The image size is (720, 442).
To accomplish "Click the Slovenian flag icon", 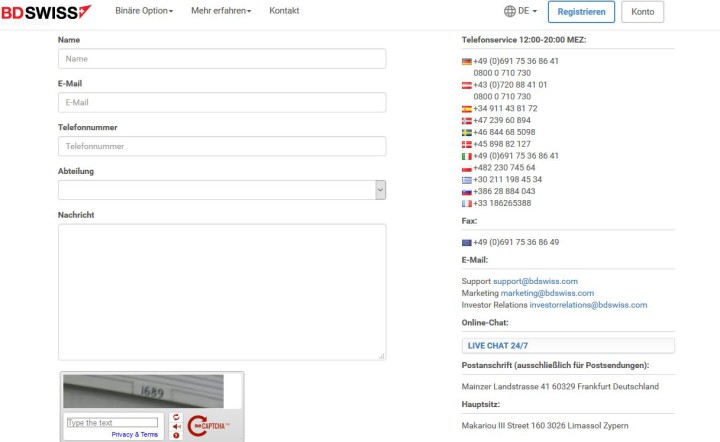I will pos(467,192).
